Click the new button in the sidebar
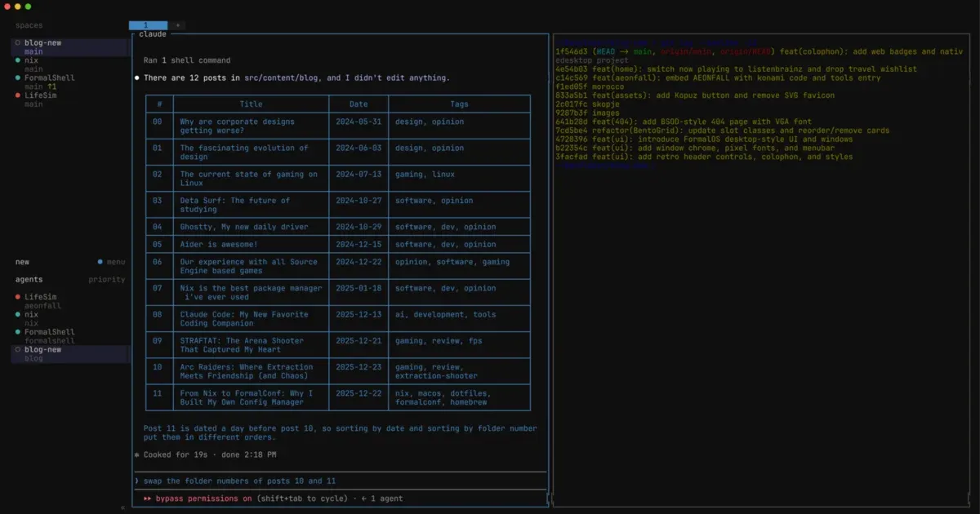Viewport: 980px width, 514px height. (x=22, y=262)
